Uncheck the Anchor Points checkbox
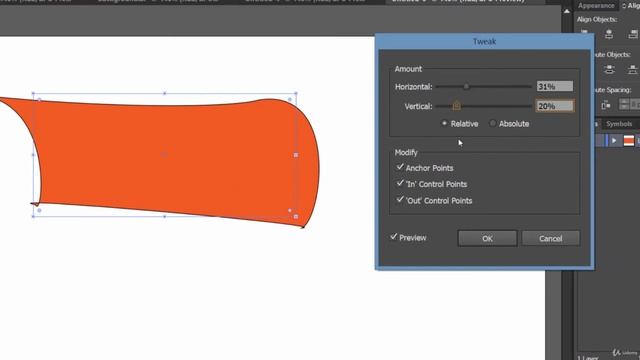The image size is (640, 360). click(x=400, y=167)
